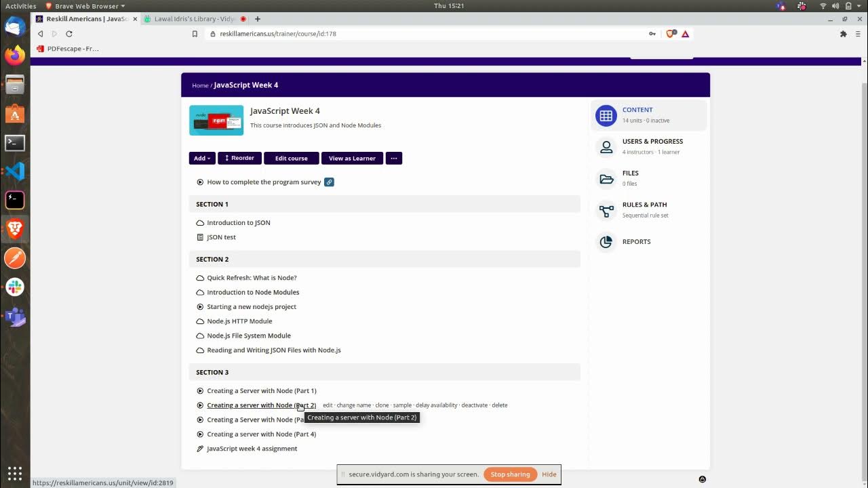Click Edit course button
The image size is (868, 488).
(x=291, y=159)
